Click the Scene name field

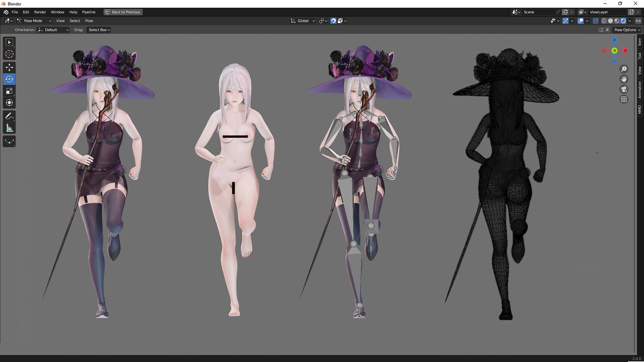pos(539,12)
